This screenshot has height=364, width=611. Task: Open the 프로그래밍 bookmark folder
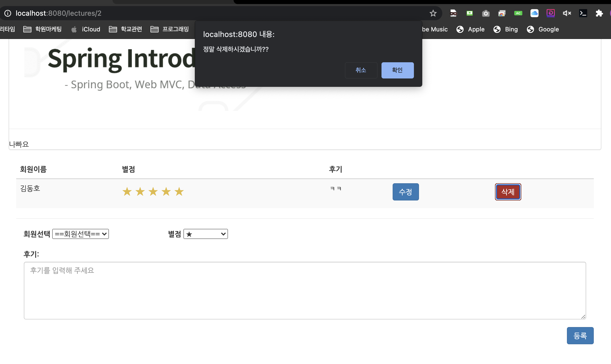pos(169,29)
